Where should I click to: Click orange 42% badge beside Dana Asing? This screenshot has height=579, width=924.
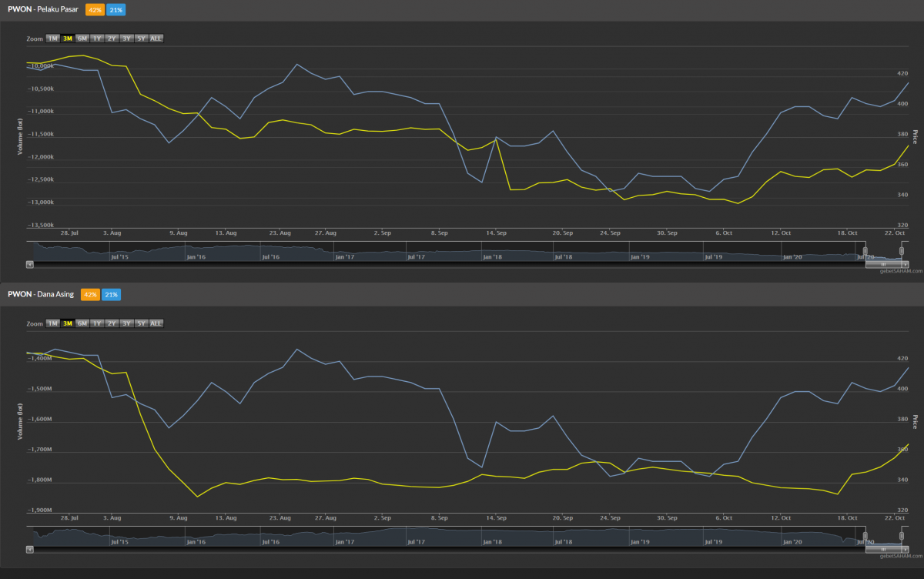90,295
